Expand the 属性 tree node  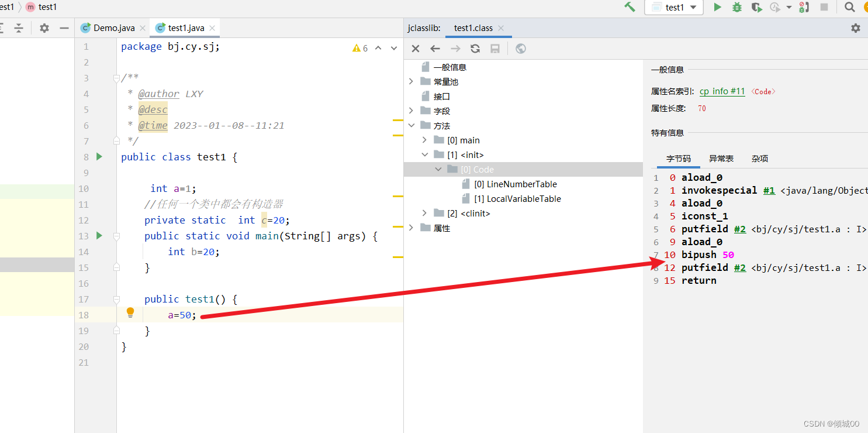tap(411, 228)
